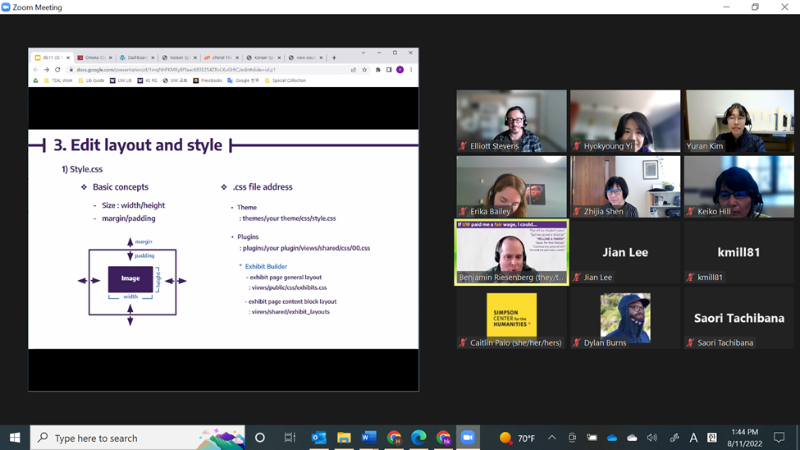This screenshot has width=800, height=450.
Task: Toggle the Chrome side panel icon
Action: (x=389, y=69)
